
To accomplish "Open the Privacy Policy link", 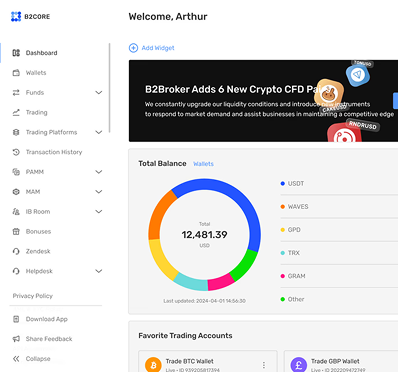I will (x=33, y=296).
